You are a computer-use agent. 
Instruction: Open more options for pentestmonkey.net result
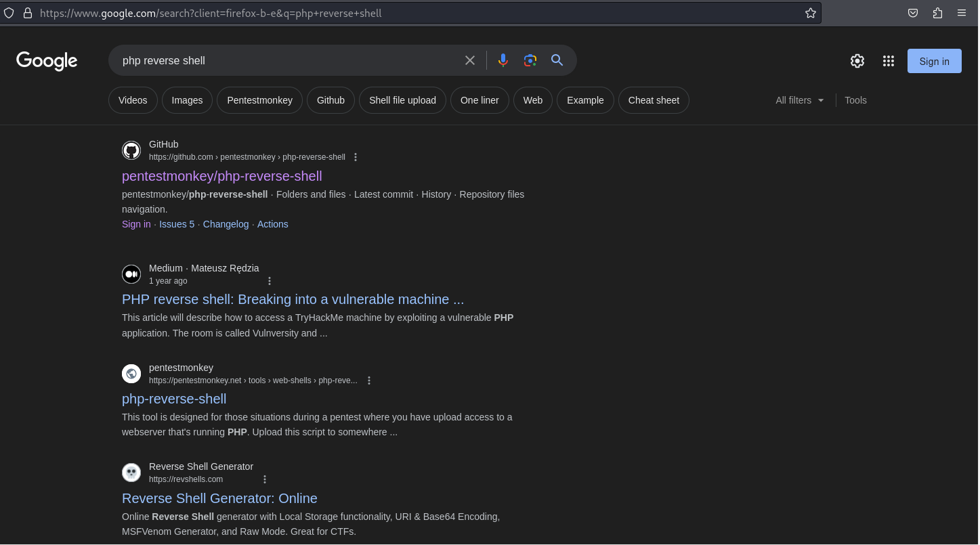(369, 380)
